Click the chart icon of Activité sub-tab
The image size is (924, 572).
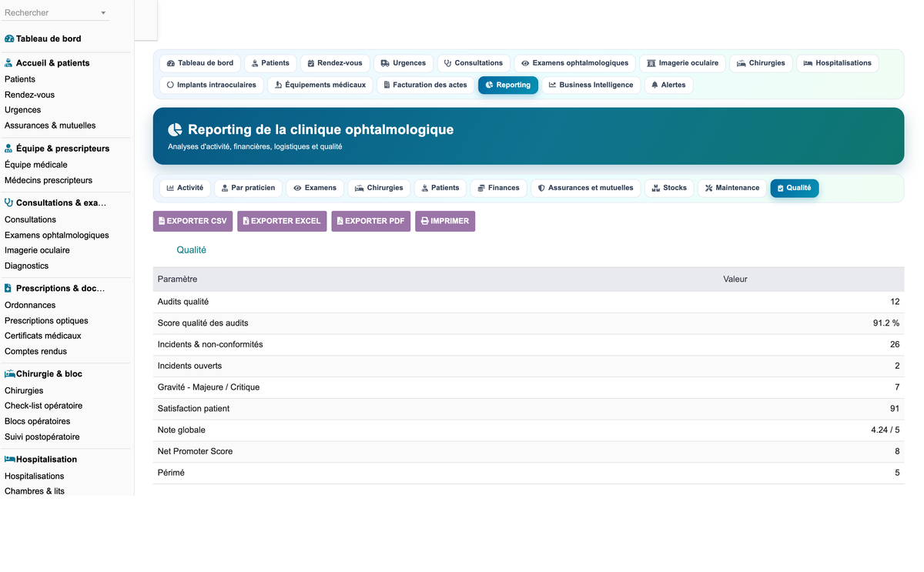[170, 188]
